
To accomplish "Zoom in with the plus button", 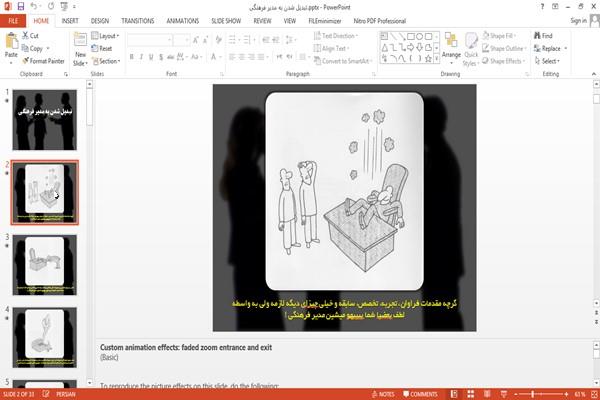I will 566,394.
